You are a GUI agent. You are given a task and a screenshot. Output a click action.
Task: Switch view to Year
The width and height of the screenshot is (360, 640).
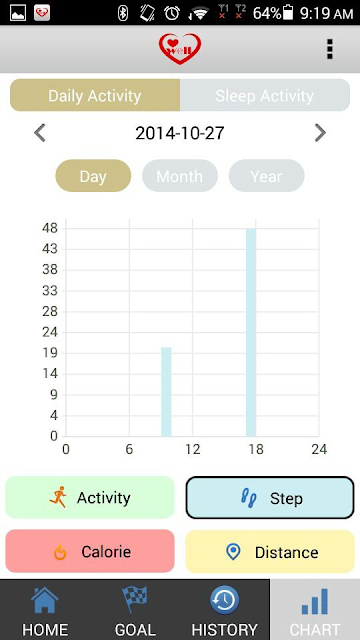point(266,176)
